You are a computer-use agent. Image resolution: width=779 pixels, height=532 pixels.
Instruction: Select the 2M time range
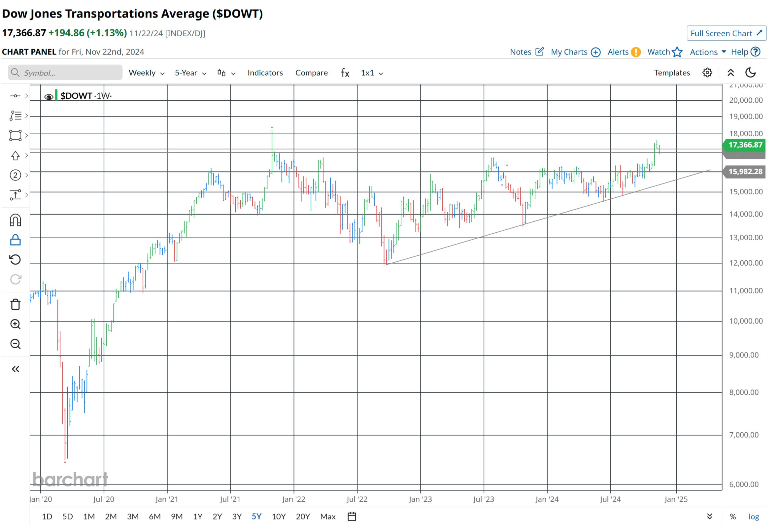pos(111,516)
